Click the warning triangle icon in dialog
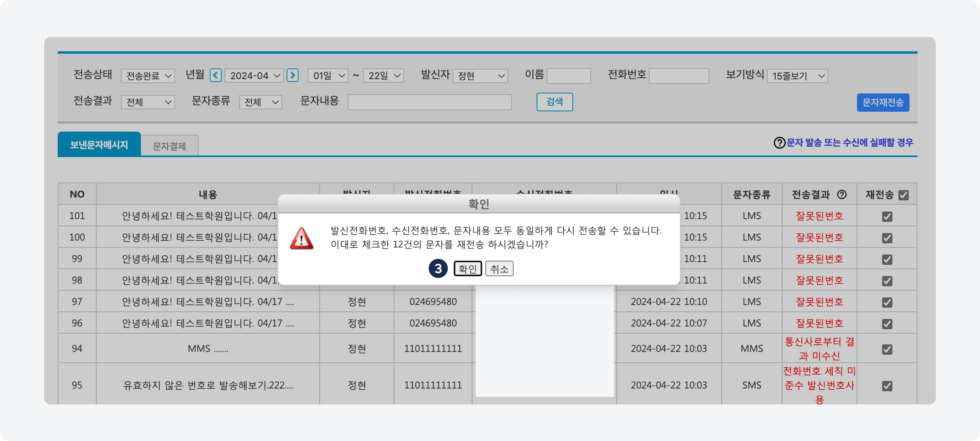 tap(301, 239)
